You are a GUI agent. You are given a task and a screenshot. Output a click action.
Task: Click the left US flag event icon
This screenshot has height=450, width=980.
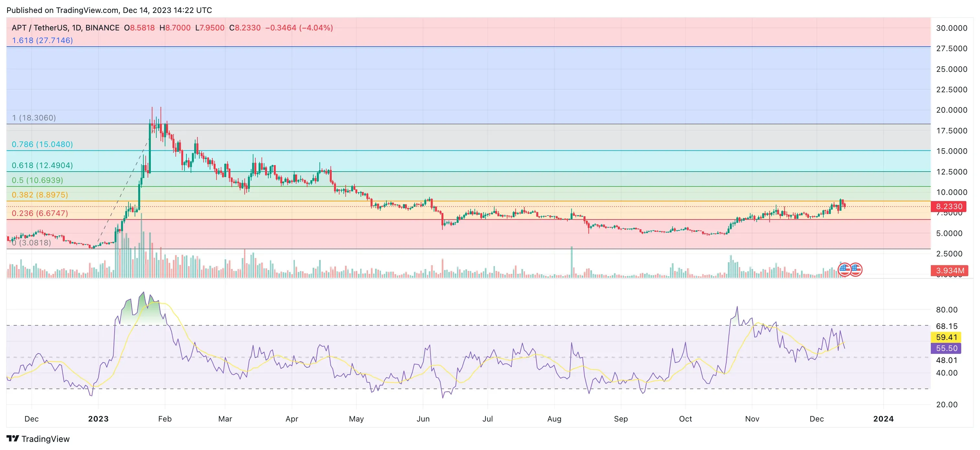click(x=845, y=270)
